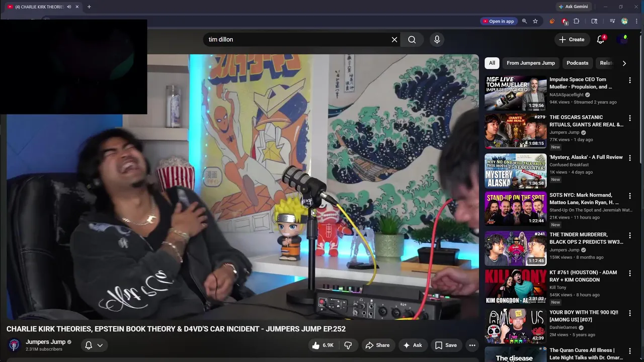The image size is (644, 362).
Task: Open SOTS NYC Mark Normand video title
Action: [x=584, y=199]
